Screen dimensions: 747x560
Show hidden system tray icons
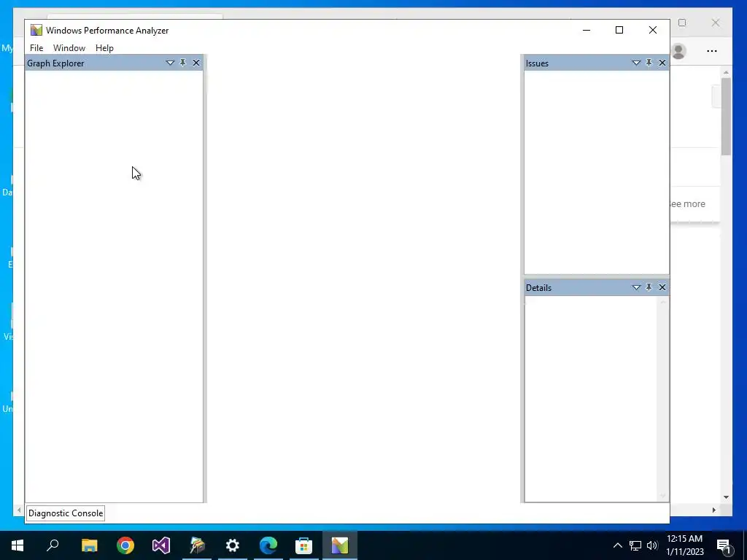click(x=617, y=545)
